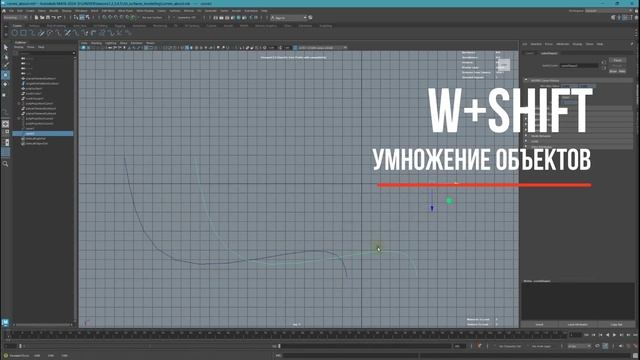Open the Help menu in main bar
The height and width of the screenshot is (360, 640).
tap(264, 11)
